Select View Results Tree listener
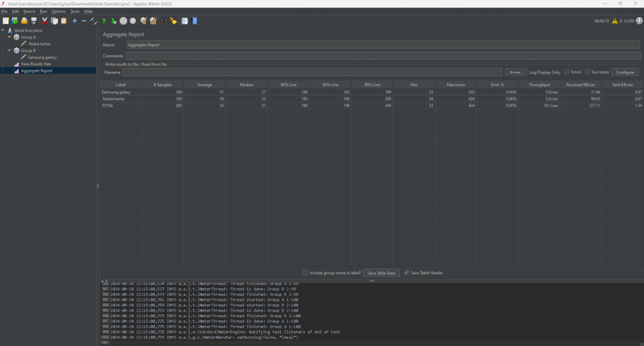This screenshot has height=346, width=644. pos(36,64)
